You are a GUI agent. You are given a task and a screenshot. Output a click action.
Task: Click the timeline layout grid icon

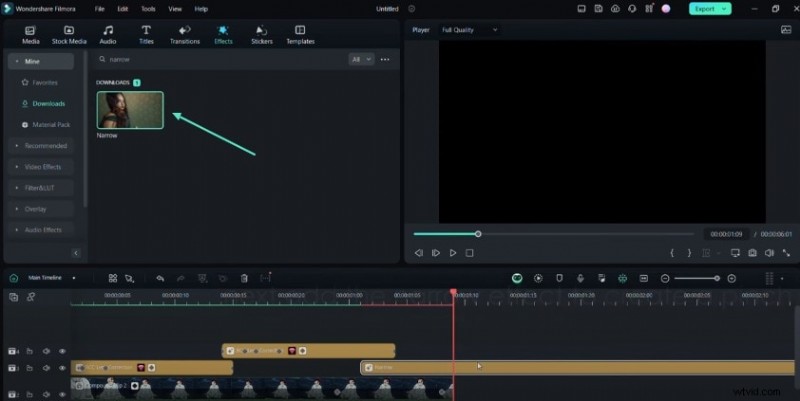click(x=113, y=278)
